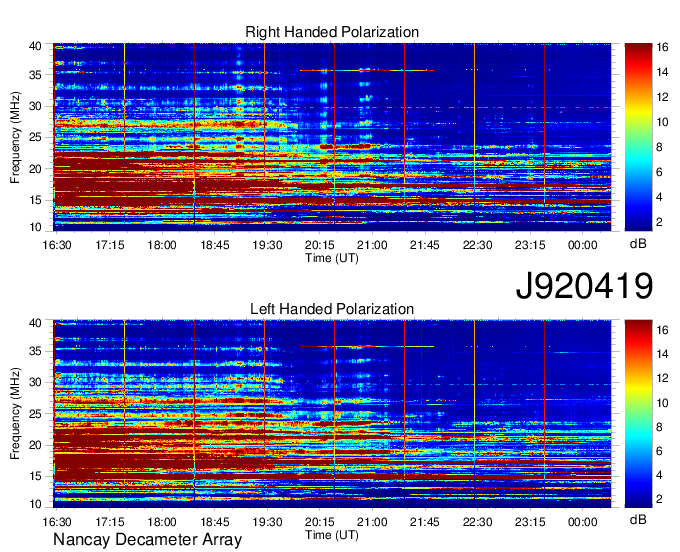The height and width of the screenshot is (552, 680).
Task: Click the Right Handed Polarization spectrogram image
Action: (x=332, y=137)
